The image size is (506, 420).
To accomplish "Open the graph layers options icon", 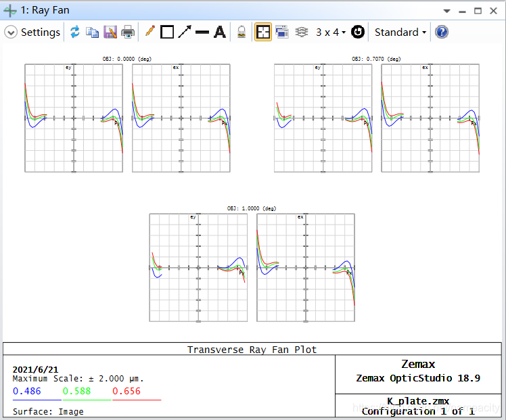I will click(302, 32).
